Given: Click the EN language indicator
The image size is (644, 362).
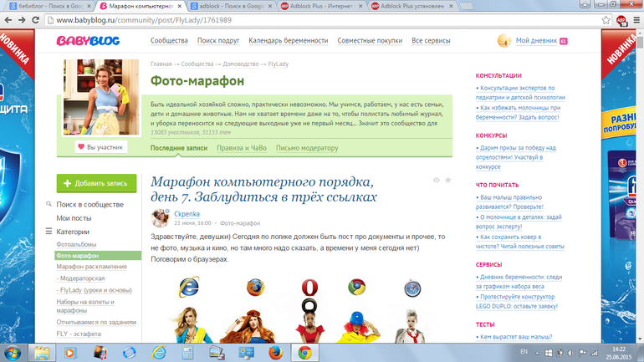Looking at the screenshot, I should (x=524, y=352).
